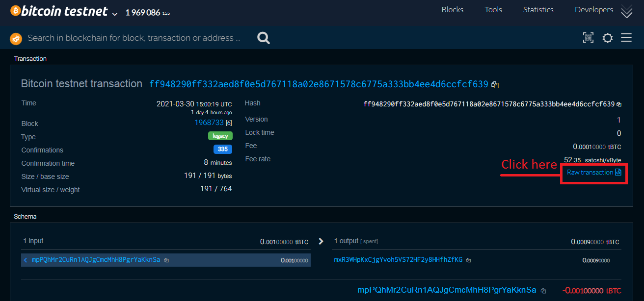Open the network selector dropdown arrow

[x=115, y=14]
